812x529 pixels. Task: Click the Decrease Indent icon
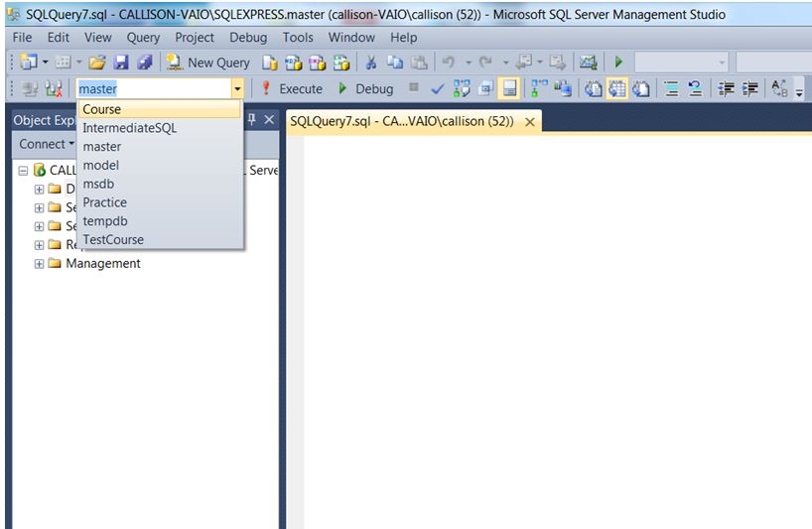pyautogui.click(x=726, y=89)
